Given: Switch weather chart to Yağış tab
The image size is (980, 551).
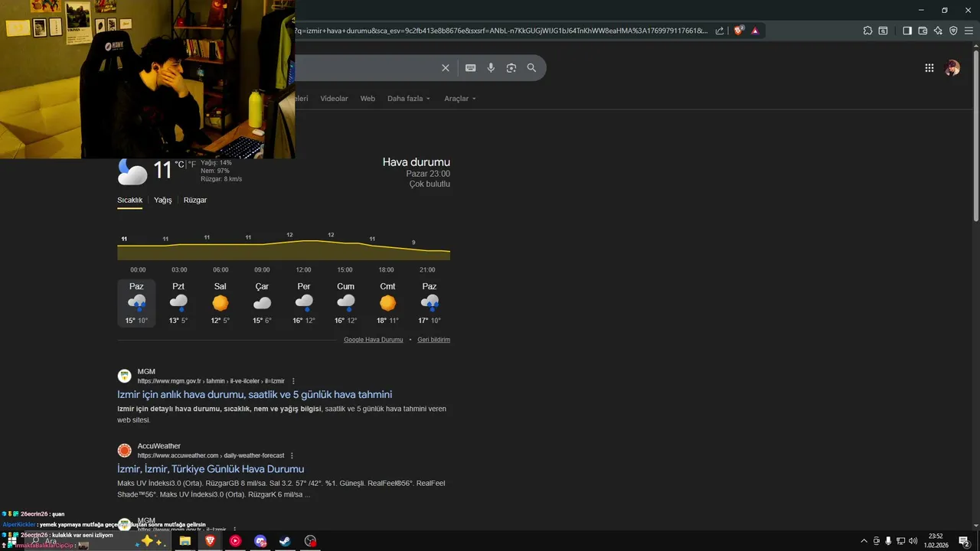Looking at the screenshot, I should pos(162,201).
